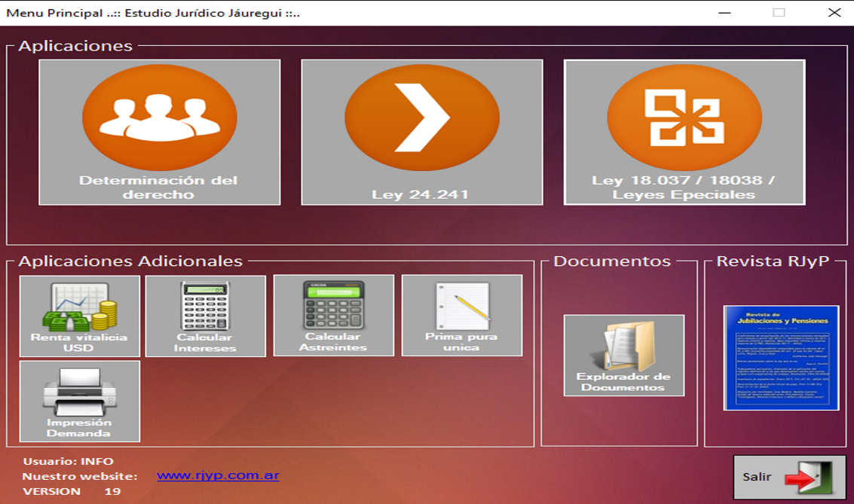Open the Explorador de Documentos folder
This screenshot has width=854, height=504.
[623, 356]
